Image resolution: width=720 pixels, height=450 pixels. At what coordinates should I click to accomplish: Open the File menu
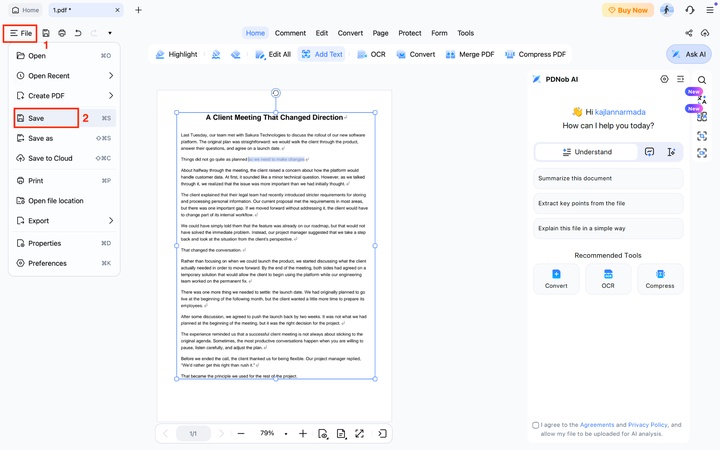[x=20, y=33]
